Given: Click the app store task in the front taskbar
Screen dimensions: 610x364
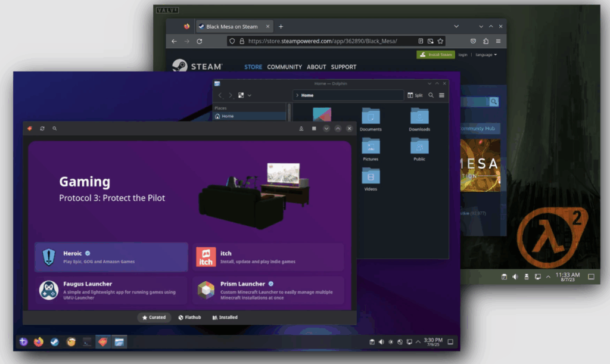Looking at the screenshot, I should [x=102, y=342].
